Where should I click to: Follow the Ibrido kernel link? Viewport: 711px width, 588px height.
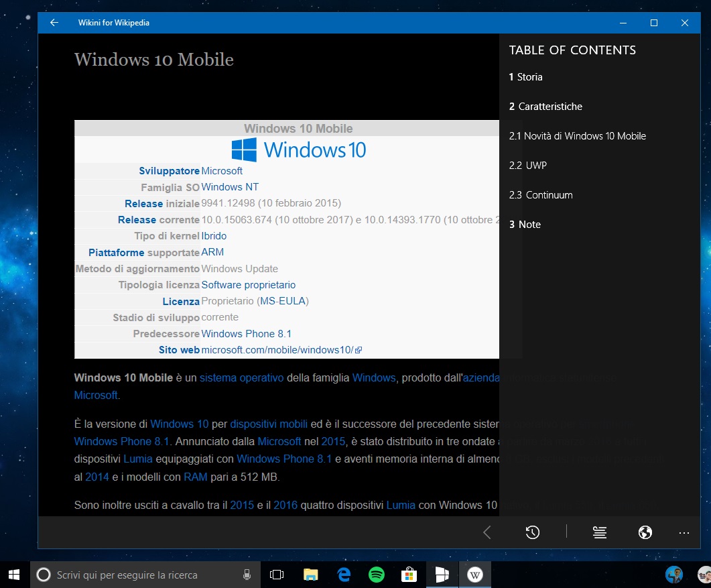[214, 236]
